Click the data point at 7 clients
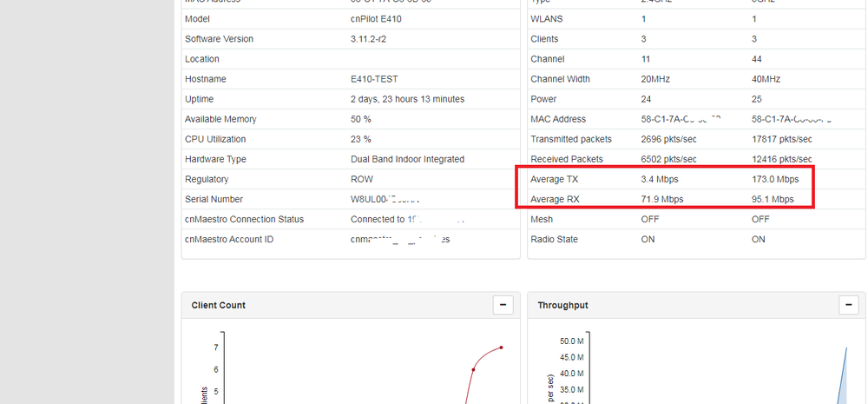Screen dimensions: 868x404 pyautogui.click(x=501, y=348)
